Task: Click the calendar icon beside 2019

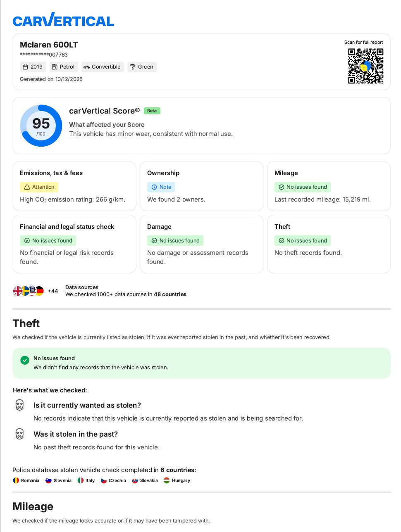Action: coord(25,67)
